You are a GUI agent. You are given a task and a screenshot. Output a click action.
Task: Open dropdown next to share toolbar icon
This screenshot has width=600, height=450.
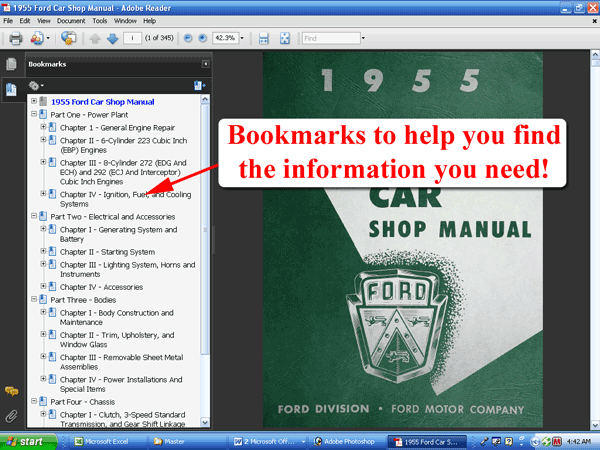click(x=48, y=38)
